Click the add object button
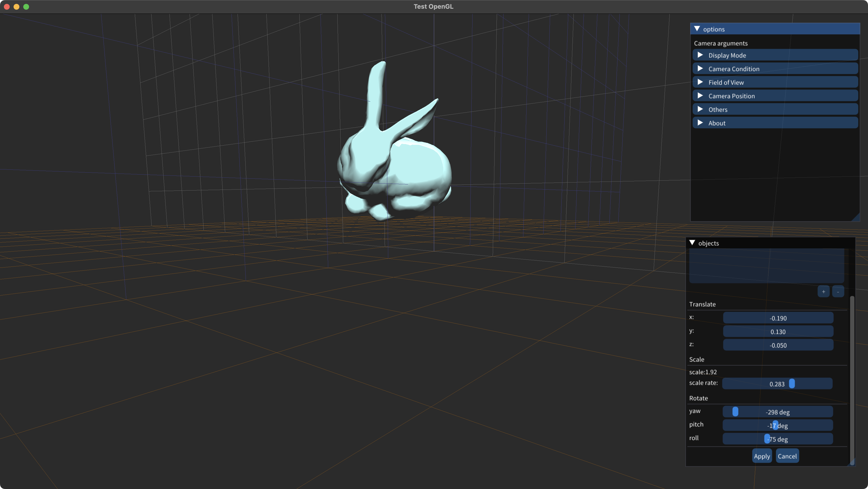868x489 pixels. pyautogui.click(x=823, y=291)
